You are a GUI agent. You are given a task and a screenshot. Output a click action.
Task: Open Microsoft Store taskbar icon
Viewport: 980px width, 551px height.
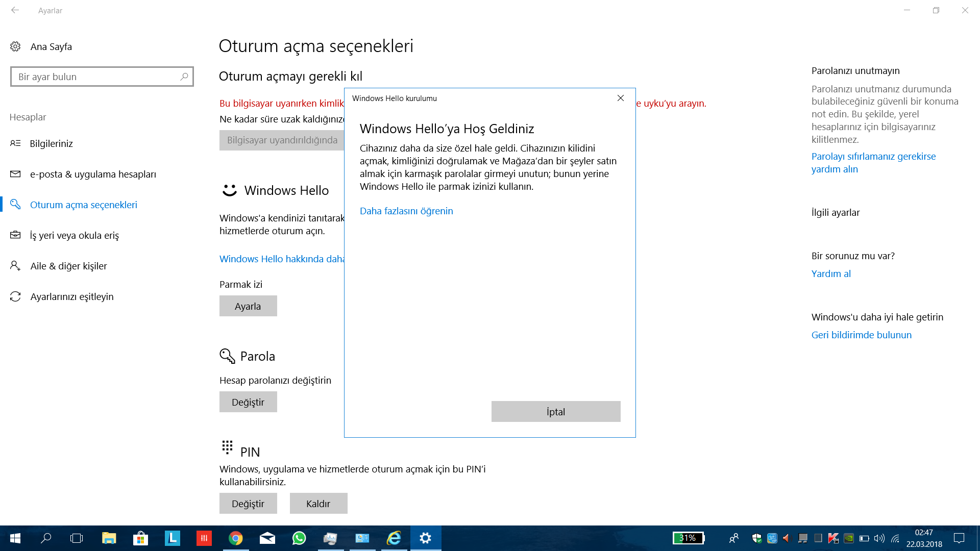pyautogui.click(x=140, y=538)
